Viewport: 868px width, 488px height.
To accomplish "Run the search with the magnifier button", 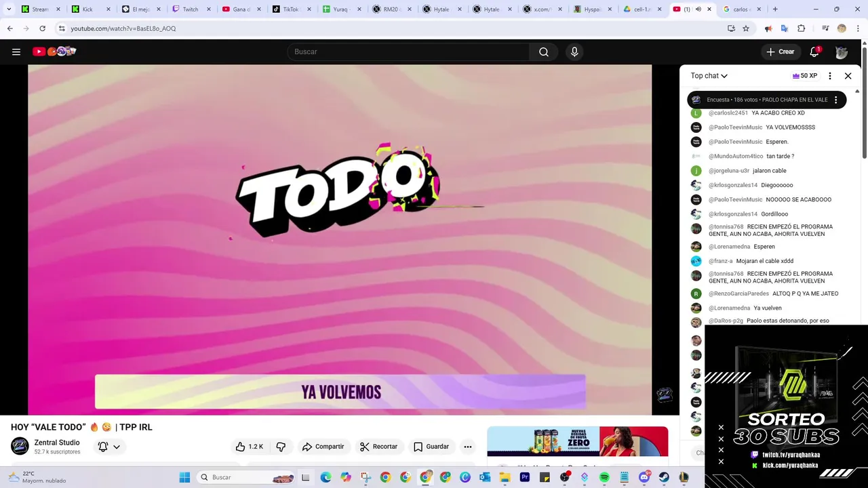I will (x=544, y=52).
